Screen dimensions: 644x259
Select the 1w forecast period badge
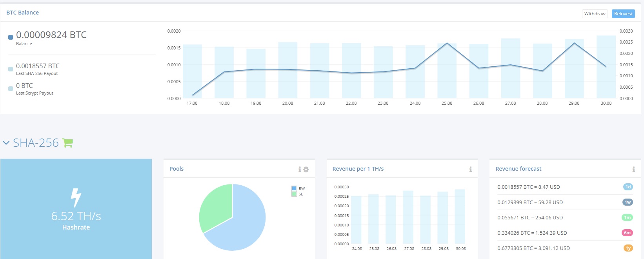click(628, 202)
